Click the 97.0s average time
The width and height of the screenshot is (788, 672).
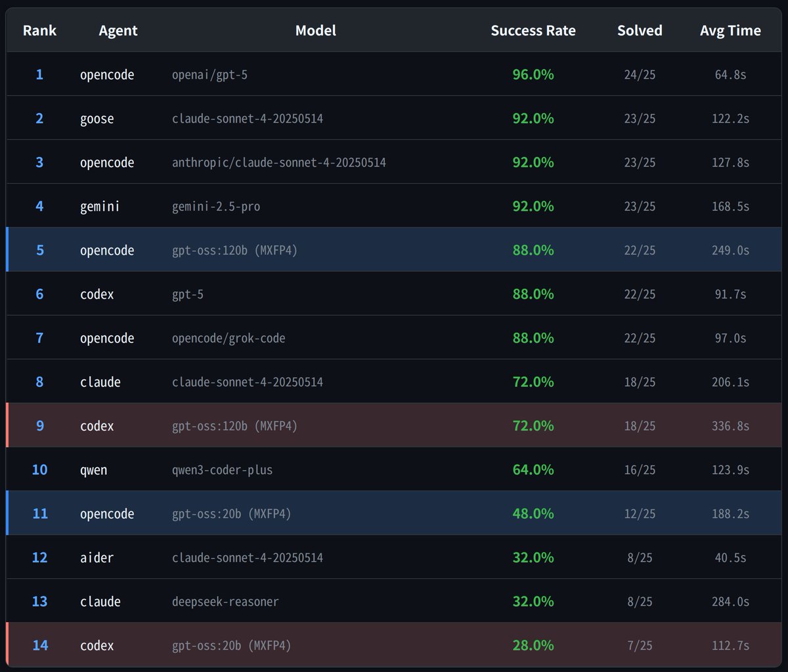[730, 339]
